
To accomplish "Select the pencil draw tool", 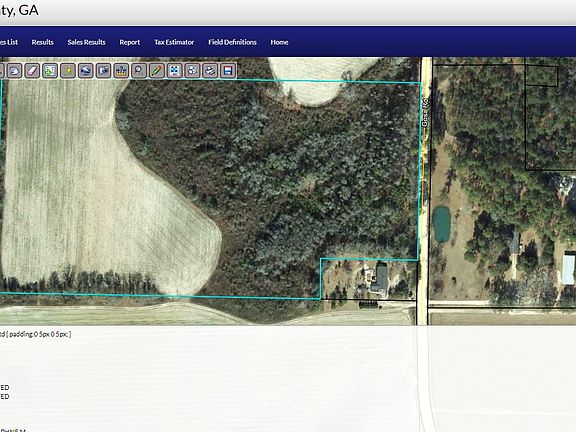I will click(157, 70).
